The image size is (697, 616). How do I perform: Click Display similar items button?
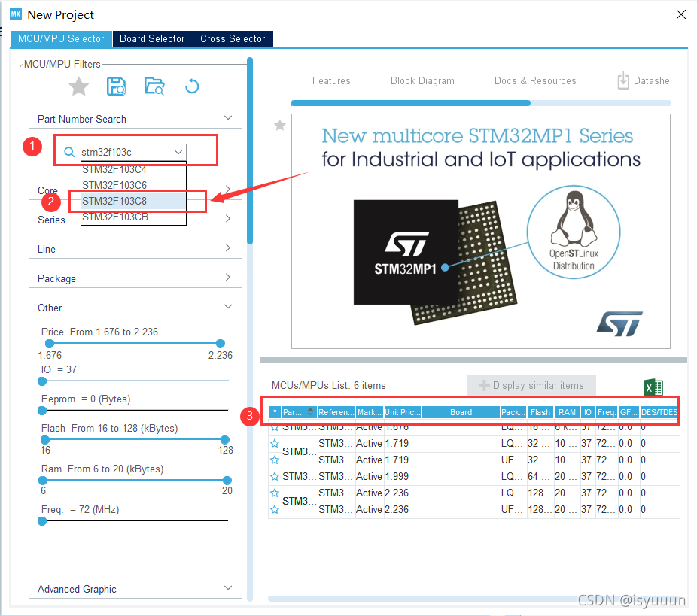pos(531,385)
